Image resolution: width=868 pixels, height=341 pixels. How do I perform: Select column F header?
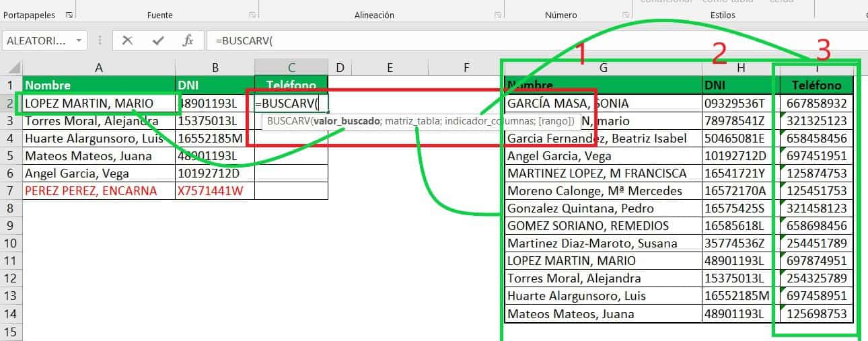[466, 68]
